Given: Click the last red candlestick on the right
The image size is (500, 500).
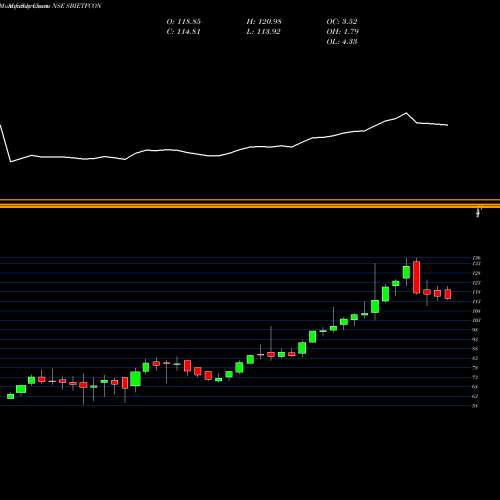Looking at the screenshot, I should click(x=448, y=294).
